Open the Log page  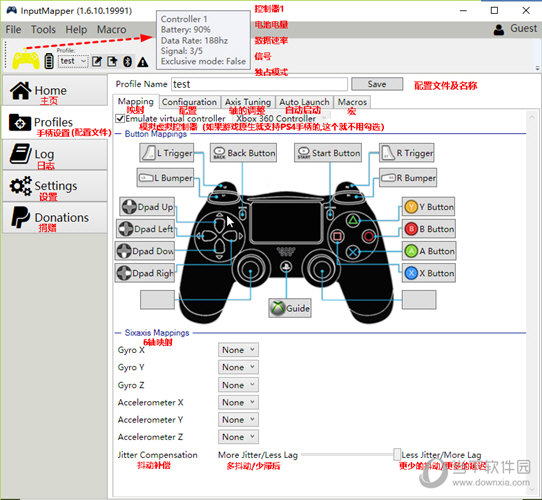(x=55, y=155)
